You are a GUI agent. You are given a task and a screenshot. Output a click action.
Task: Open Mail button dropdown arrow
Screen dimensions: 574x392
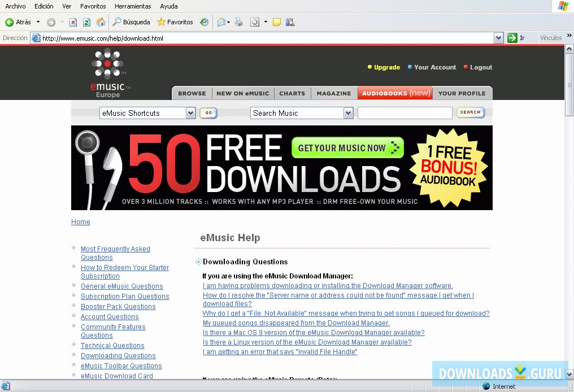click(228, 23)
